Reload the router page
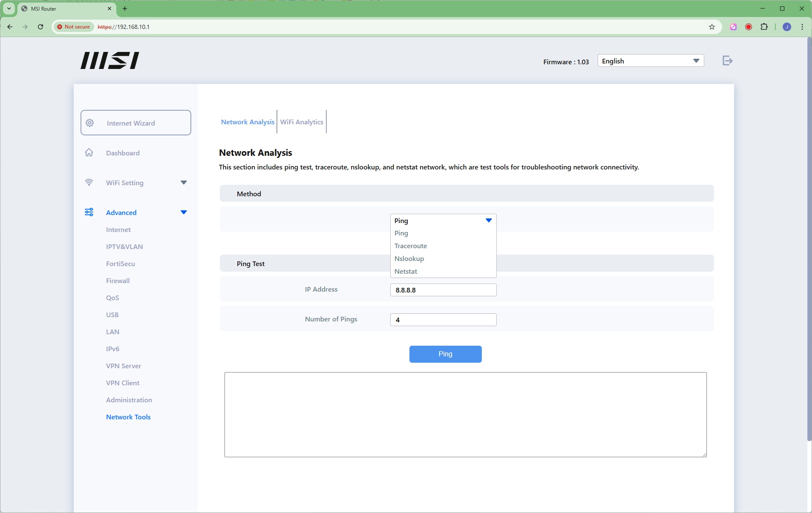Image resolution: width=812 pixels, height=513 pixels. tap(40, 27)
